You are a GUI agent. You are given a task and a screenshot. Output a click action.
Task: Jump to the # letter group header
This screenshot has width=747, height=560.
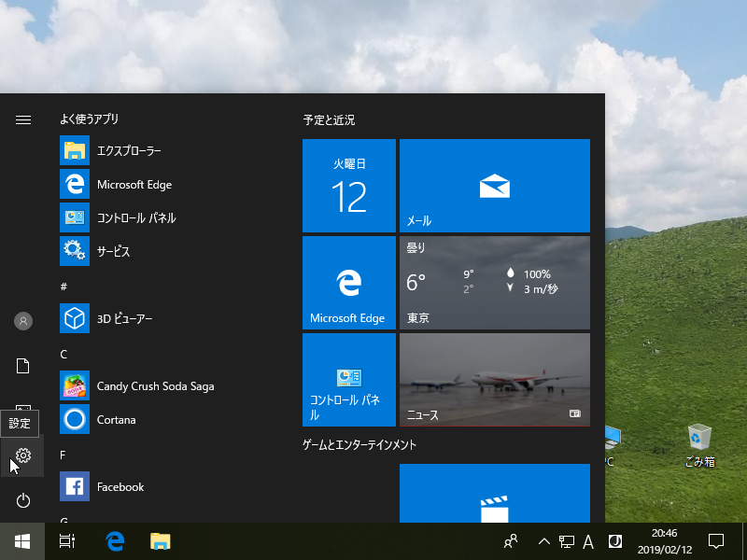click(63, 287)
